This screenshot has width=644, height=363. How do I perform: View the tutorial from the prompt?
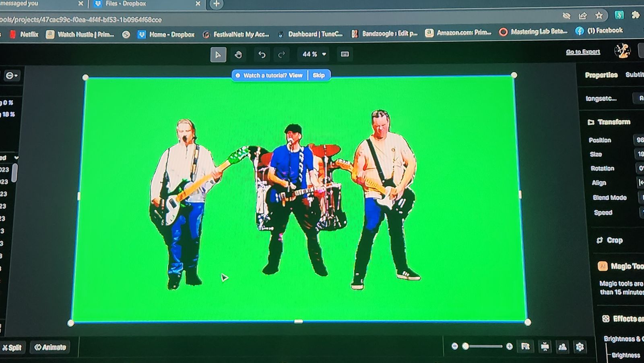[295, 75]
